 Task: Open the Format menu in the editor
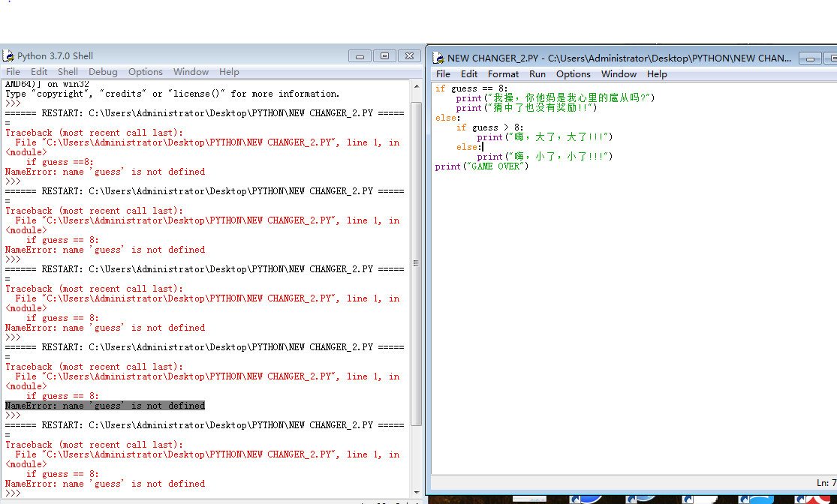(503, 73)
